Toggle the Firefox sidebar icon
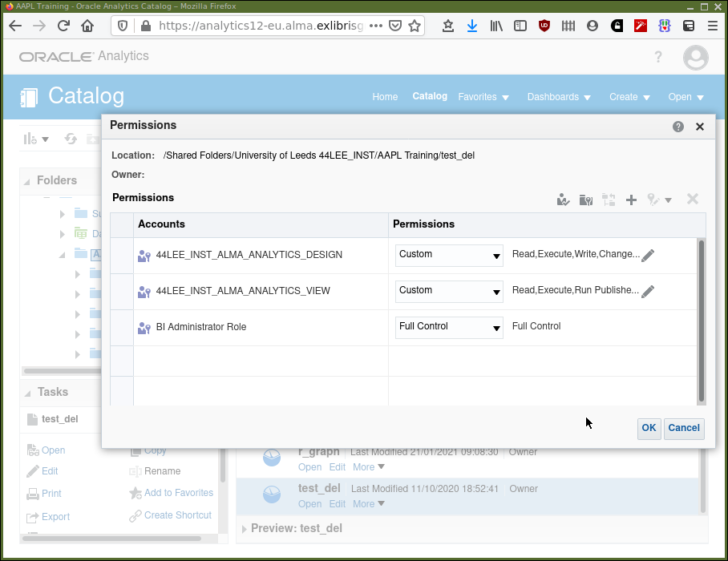728x561 pixels. pyautogui.click(x=520, y=26)
